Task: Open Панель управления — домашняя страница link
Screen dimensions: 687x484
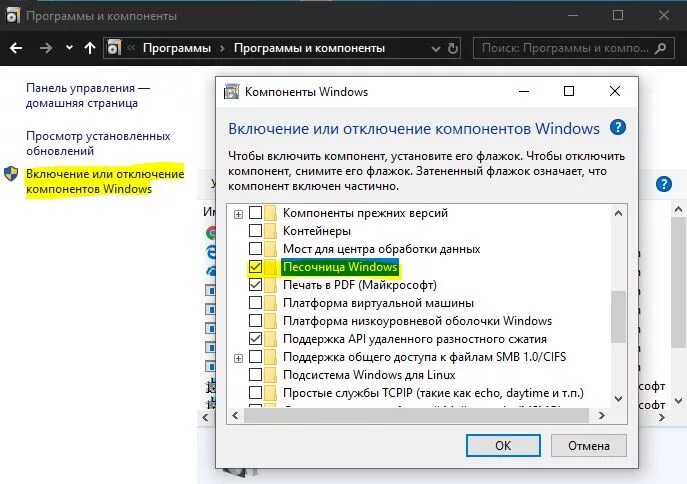Action: pos(88,95)
